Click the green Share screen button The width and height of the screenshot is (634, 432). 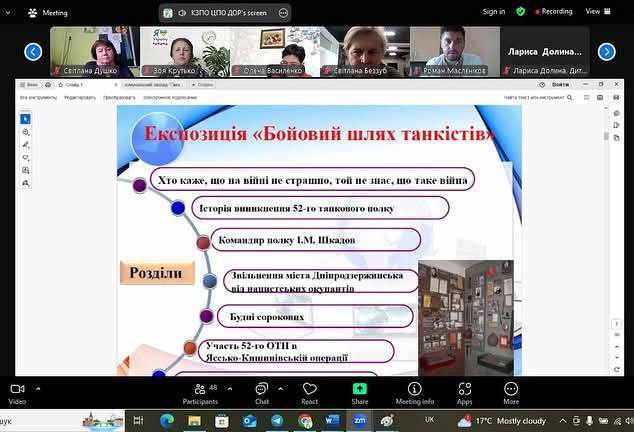(360, 392)
